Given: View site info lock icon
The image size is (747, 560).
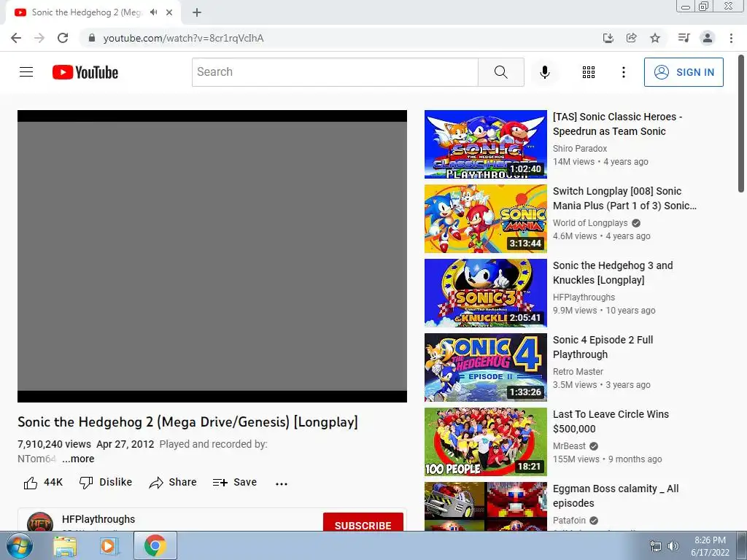Looking at the screenshot, I should [x=91, y=38].
